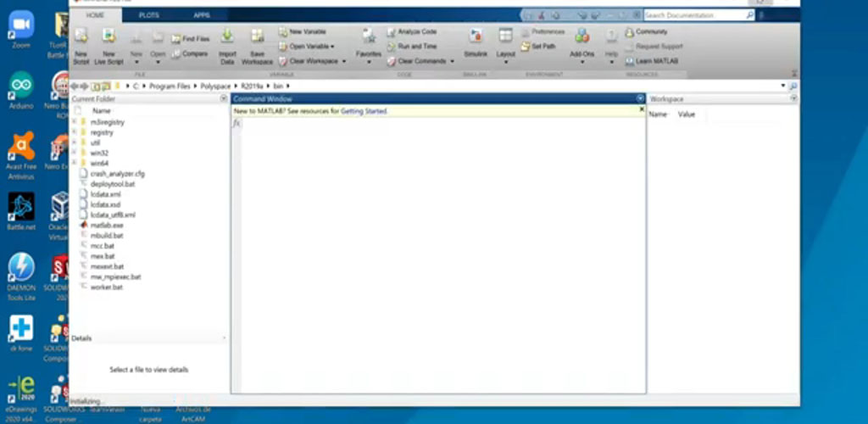Image resolution: width=868 pixels, height=424 pixels.
Task: Open the Layout menu
Action: pyautogui.click(x=505, y=46)
